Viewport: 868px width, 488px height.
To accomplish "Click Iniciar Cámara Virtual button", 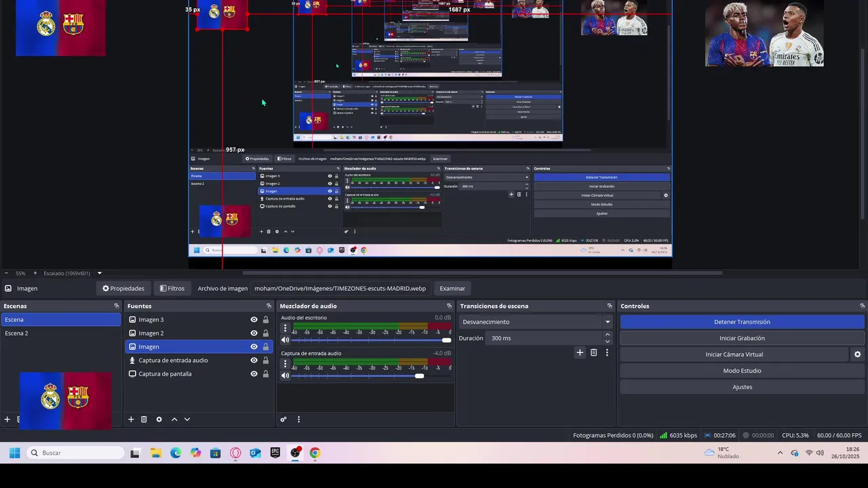I will coord(734,354).
